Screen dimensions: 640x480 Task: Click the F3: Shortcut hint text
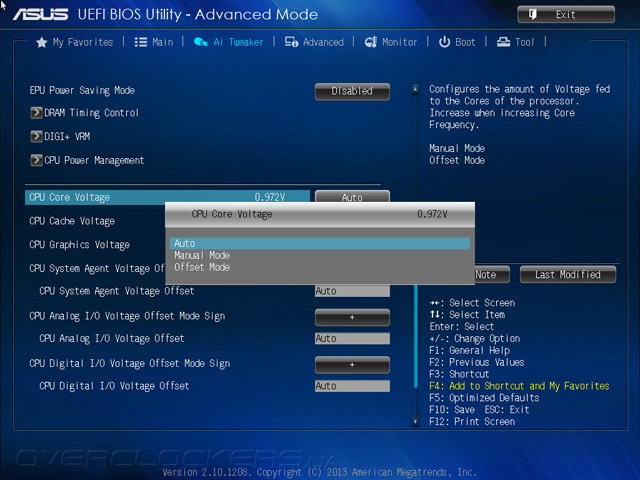(459, 374)
